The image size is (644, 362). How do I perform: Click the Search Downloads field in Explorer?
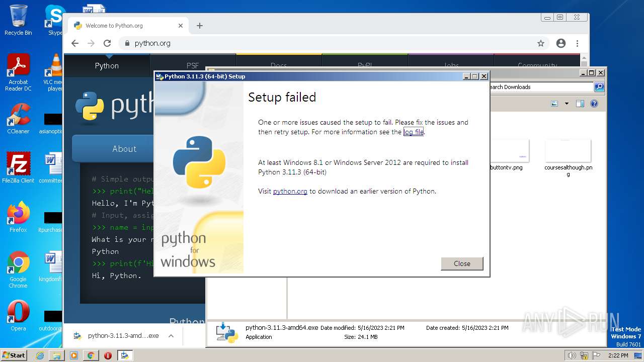pyautogui.click(x=541, y=87)
